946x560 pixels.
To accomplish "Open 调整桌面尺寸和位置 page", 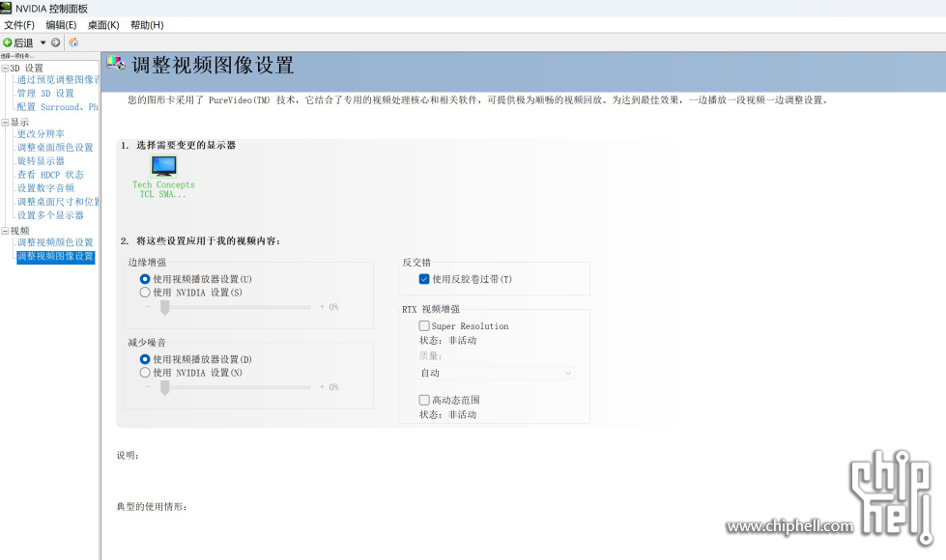I will (58, 202).
